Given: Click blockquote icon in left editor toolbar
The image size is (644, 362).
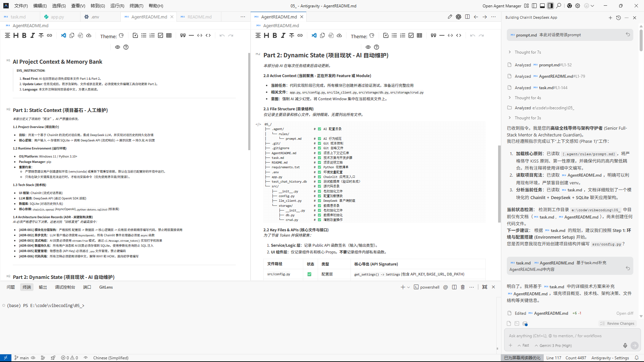Looking at the screenshot, I should tap(183, 36).
